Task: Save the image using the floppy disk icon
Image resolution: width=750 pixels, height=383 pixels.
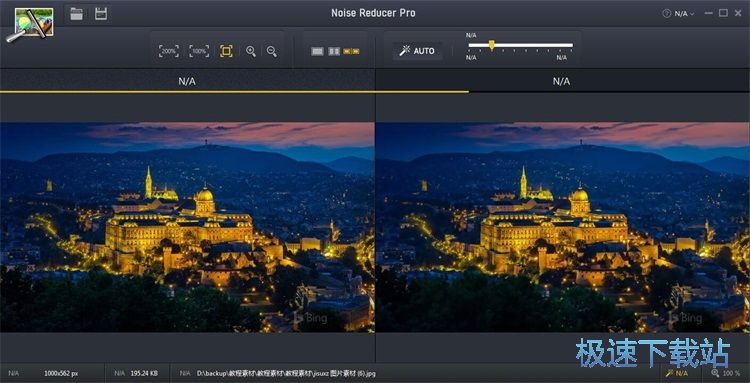Action: (101, 14)
